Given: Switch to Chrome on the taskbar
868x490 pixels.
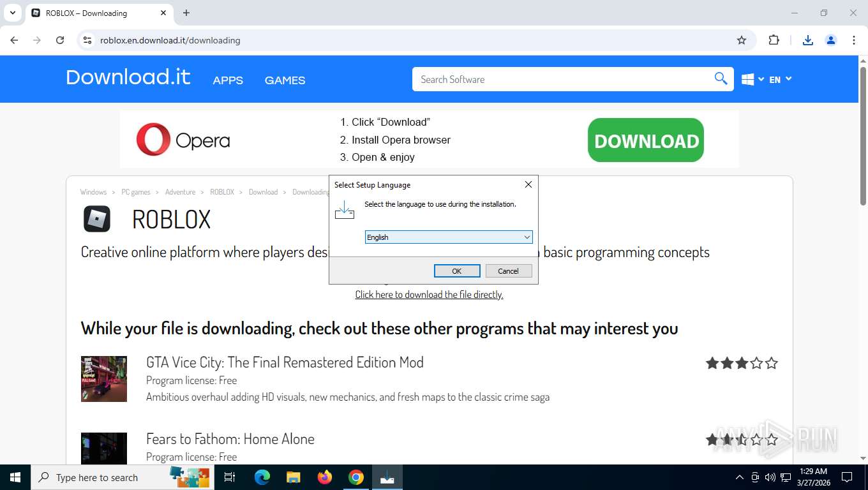Looking at the screenshot, I should click(356, 477).
